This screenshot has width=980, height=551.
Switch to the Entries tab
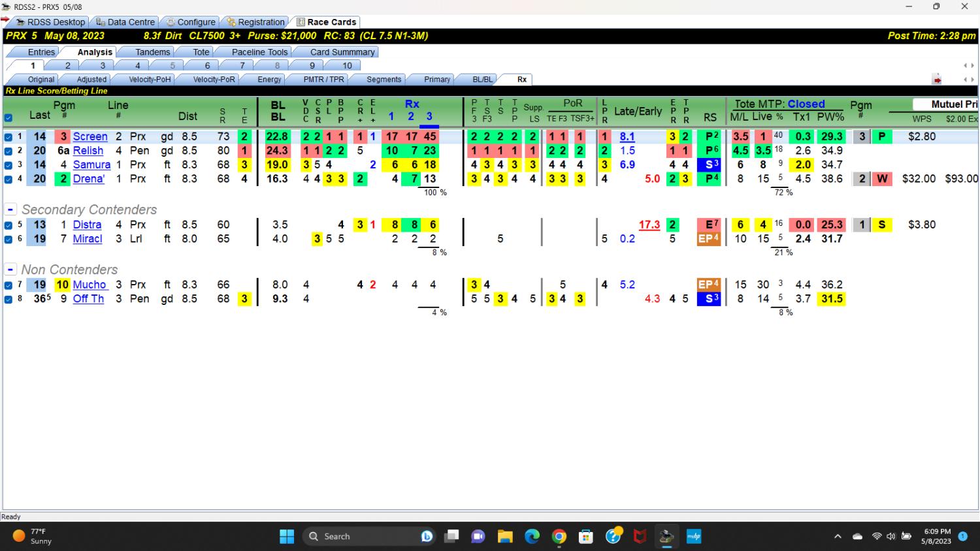pyautogui.click(x=41, y=52)
